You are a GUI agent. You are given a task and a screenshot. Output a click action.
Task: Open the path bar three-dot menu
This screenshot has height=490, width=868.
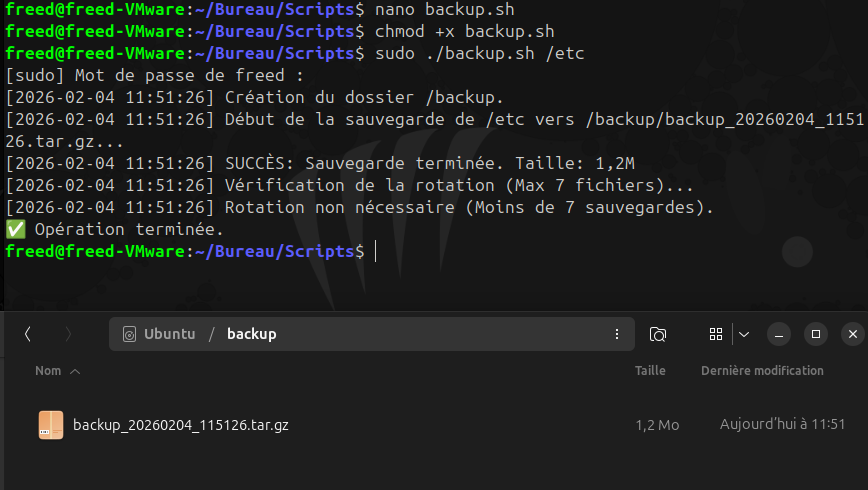[x=616, y=334]
